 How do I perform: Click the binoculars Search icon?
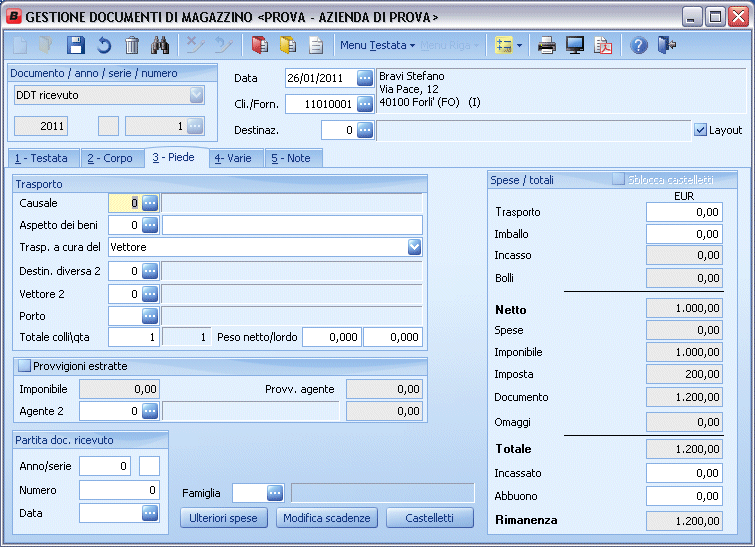(x=160, y=45)
